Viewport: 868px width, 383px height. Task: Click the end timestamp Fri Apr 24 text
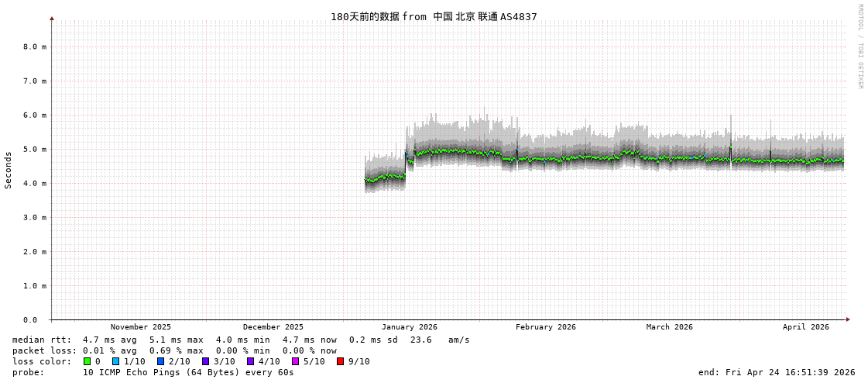(777, 372)
